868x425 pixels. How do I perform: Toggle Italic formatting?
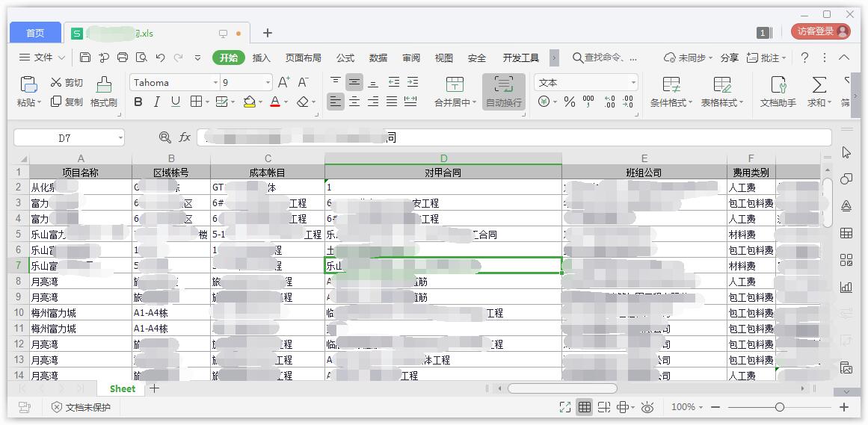(x=156, y=102)
